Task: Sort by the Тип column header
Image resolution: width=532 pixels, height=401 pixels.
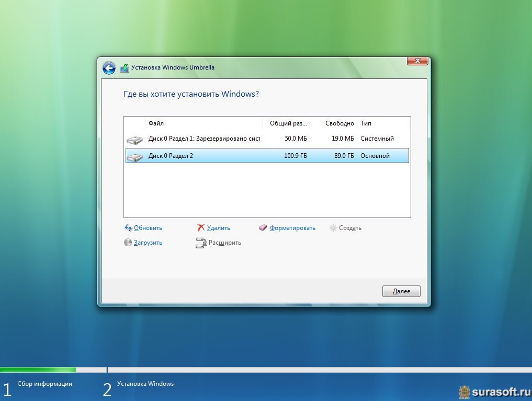Action: 384,123
